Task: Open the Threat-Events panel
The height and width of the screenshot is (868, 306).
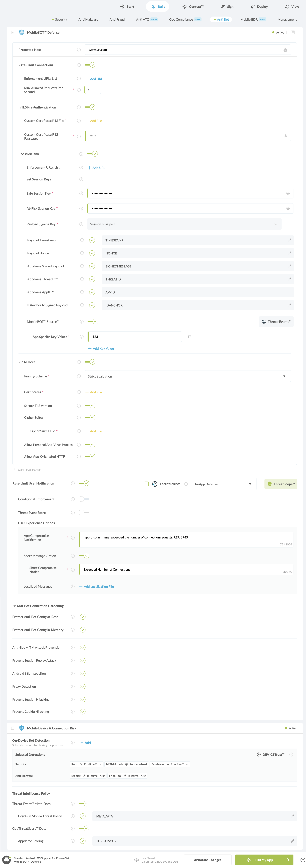Action: [276, 321]
